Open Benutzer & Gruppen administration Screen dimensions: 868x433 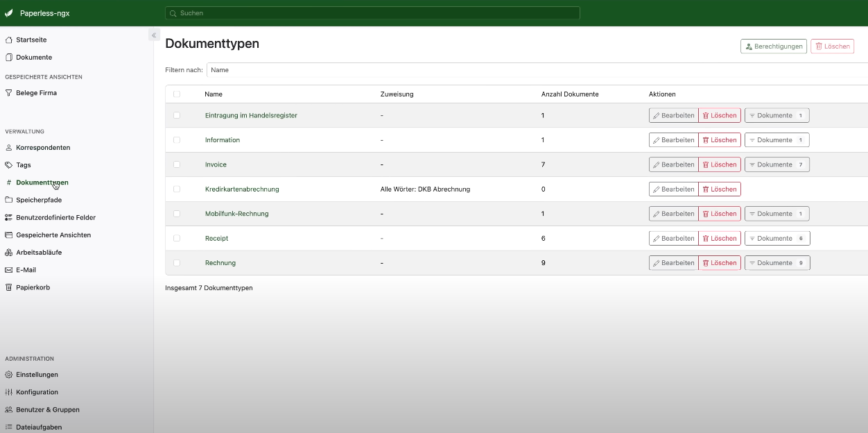(48, 409)
